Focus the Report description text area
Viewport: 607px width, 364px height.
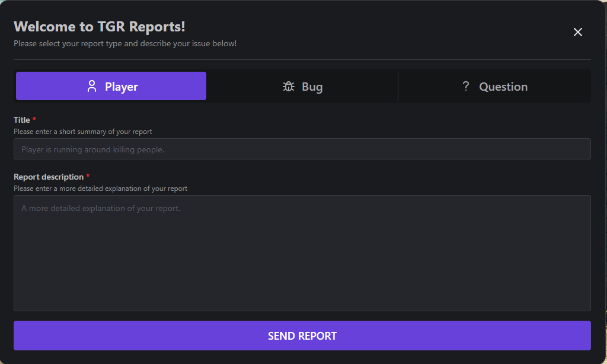302,253
